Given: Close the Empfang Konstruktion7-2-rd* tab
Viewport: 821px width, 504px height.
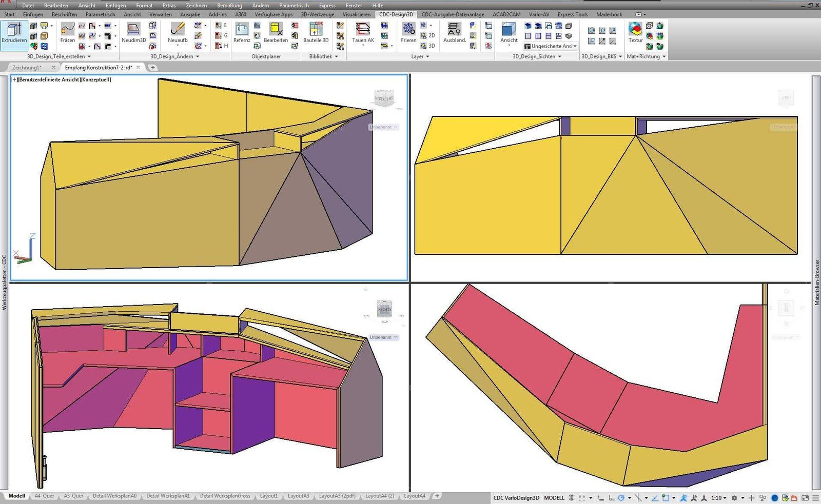Looking at the screenshot, I should click(x=138, y=67).
